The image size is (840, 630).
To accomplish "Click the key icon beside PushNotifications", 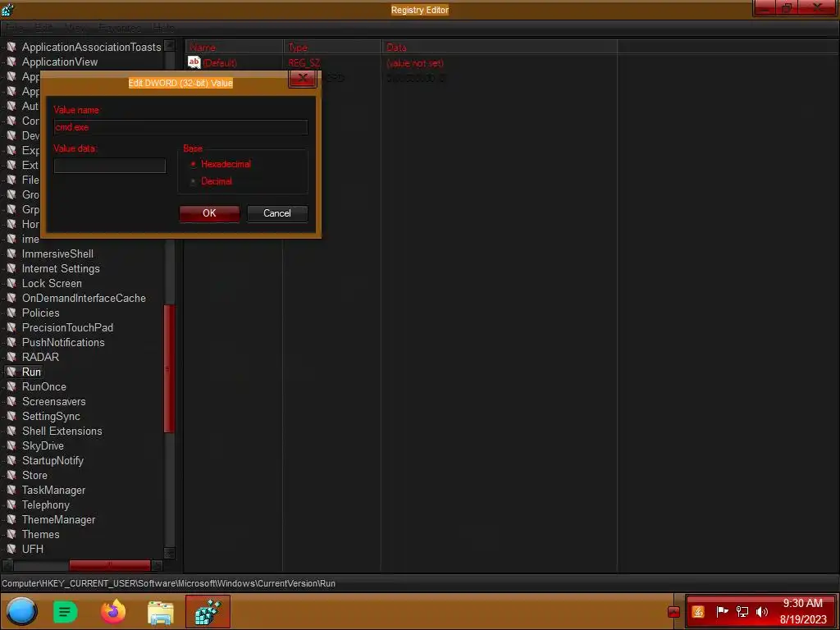I will click(x=11, y=342).
